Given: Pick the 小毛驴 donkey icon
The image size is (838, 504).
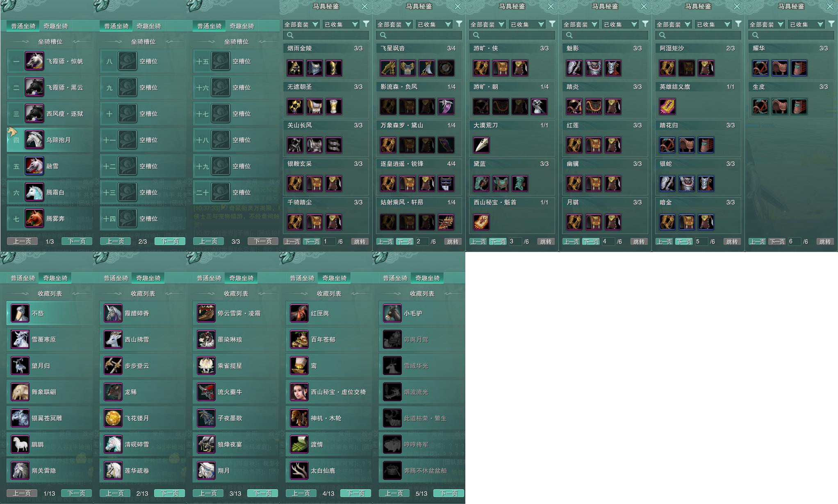Looking at the screenshot, I should click(x=392, y=313).
